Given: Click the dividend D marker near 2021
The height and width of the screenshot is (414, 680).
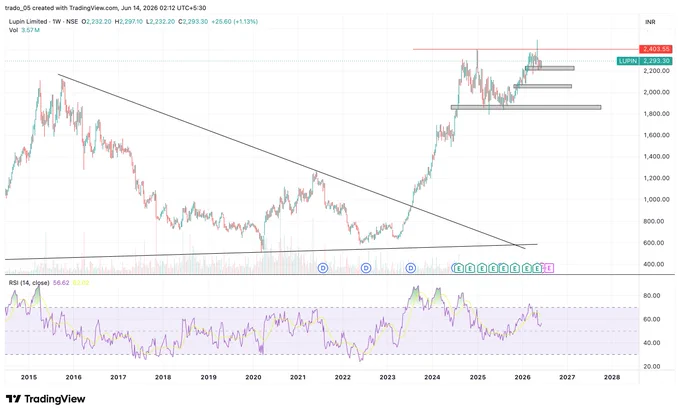Looking at the screenshot, I should click(x=323, y=268).
